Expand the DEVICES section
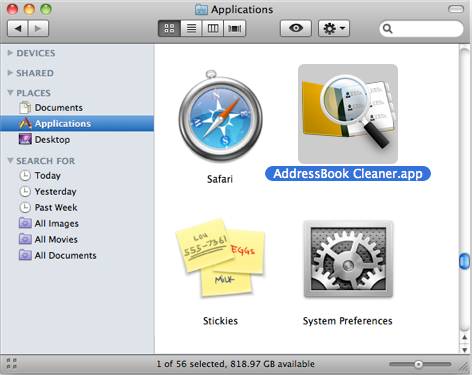The height and width of the screenshot is (375, 472). (10, 53)
